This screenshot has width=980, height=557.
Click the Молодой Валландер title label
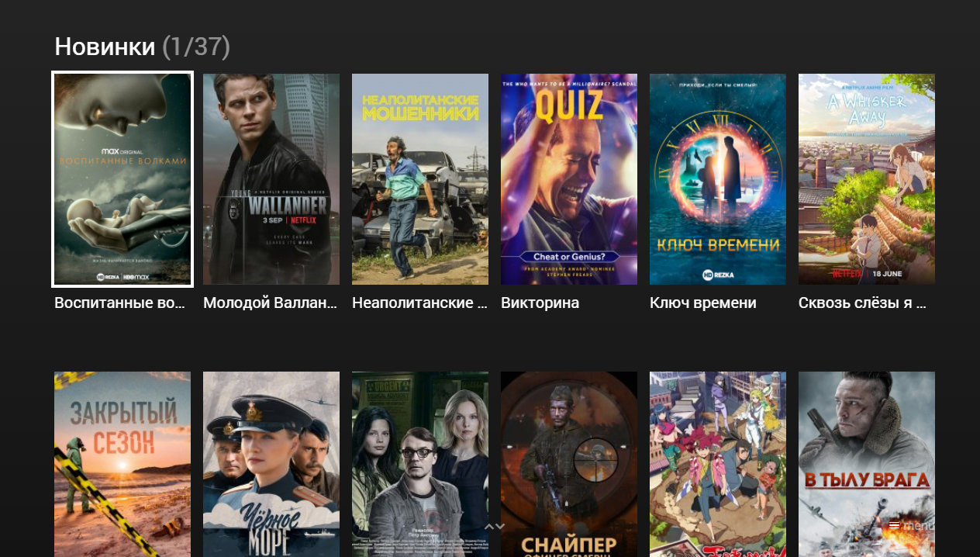(271, 303)
